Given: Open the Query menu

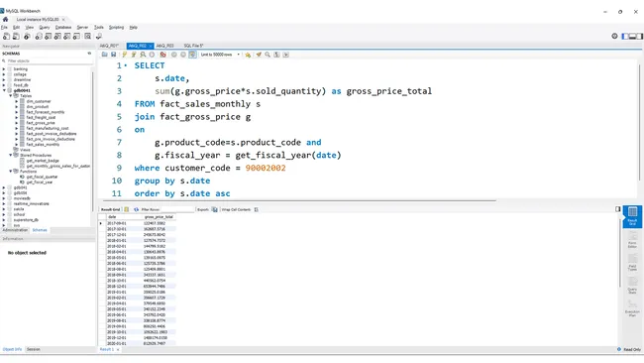Looking at the screenshot, I should [x=45, y=27].
